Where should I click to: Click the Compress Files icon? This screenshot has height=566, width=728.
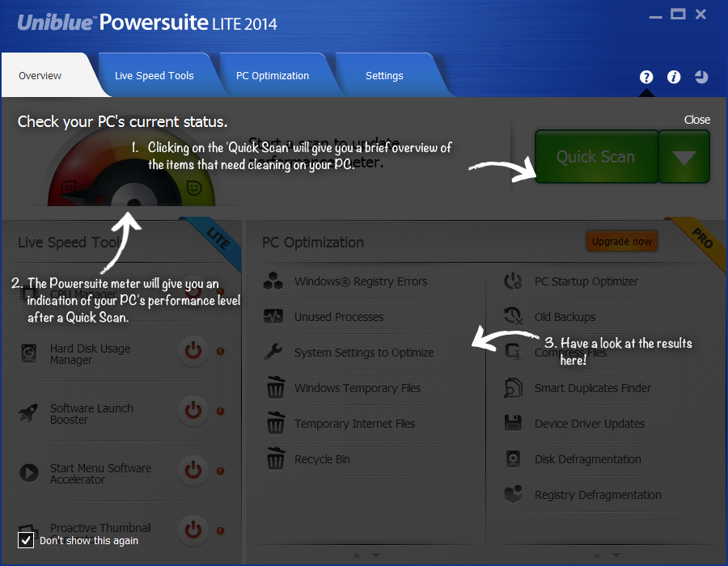[x=513, y=351]
